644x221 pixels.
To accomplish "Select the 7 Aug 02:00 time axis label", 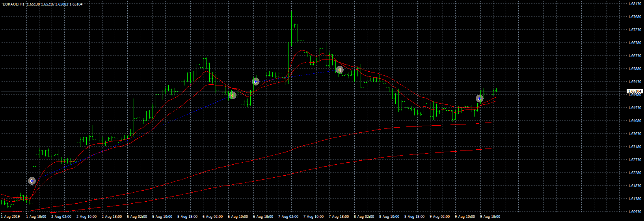I will (x=288, y=217).
